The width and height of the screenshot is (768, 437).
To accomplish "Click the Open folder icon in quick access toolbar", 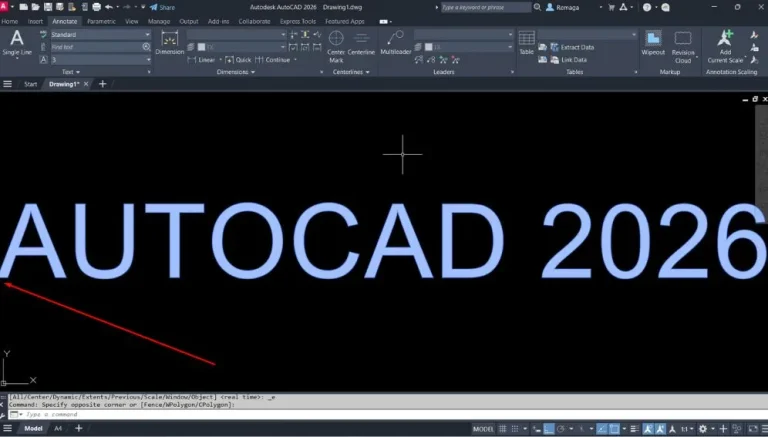I will coord(36,7).
